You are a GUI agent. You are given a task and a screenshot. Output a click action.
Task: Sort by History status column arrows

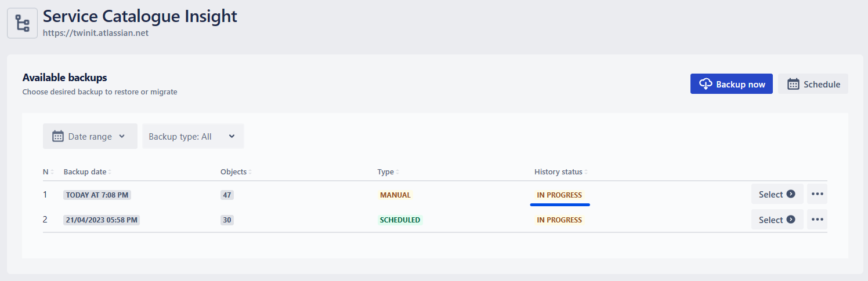click(x=586, y=172)
